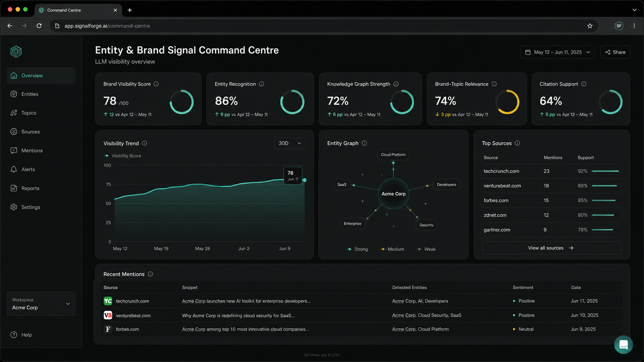Open the browser three-dot menu
Image resolution: width=644 pixels, height=362 pixels.
(634, 26)
